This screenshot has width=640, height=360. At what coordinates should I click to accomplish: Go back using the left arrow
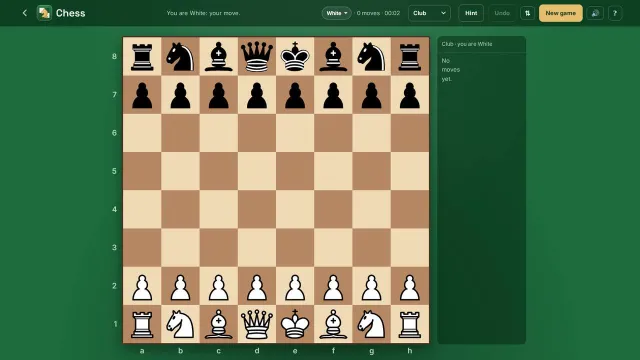(24, 13)
